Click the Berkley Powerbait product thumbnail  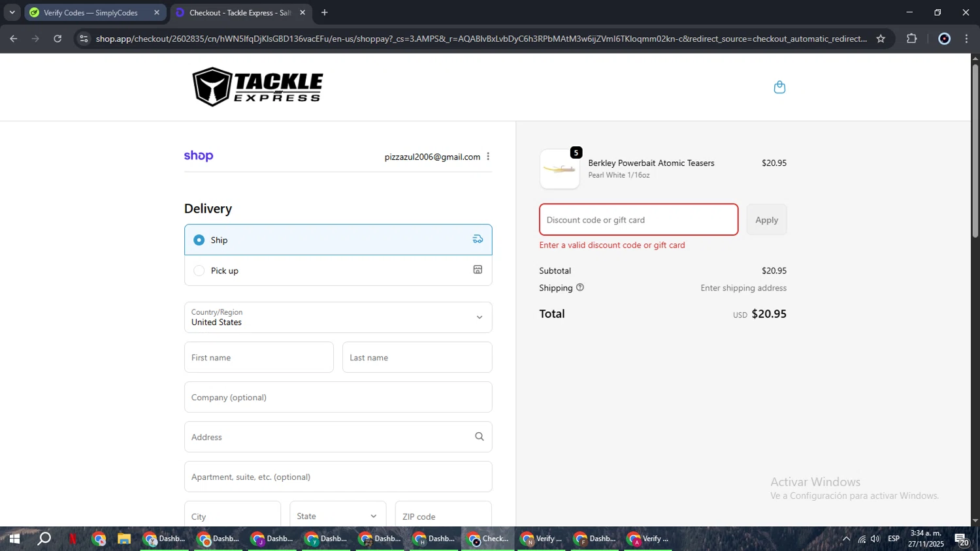tap(559, 169)
